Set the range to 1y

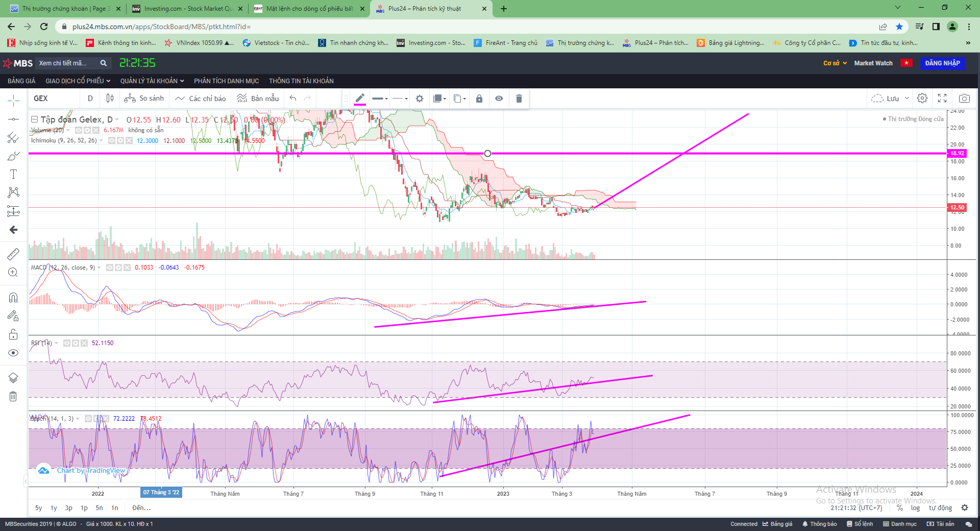(x=54, y=508)
